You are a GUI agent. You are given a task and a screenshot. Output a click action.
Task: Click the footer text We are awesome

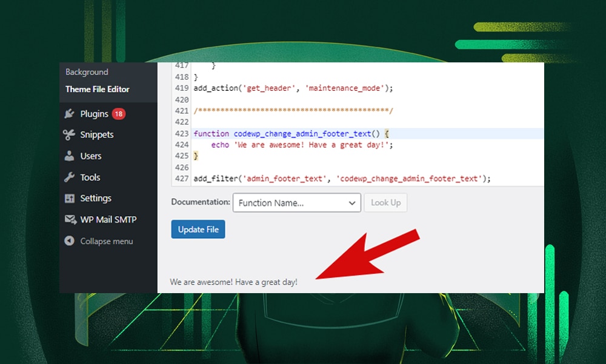click(x=234, y=282)
